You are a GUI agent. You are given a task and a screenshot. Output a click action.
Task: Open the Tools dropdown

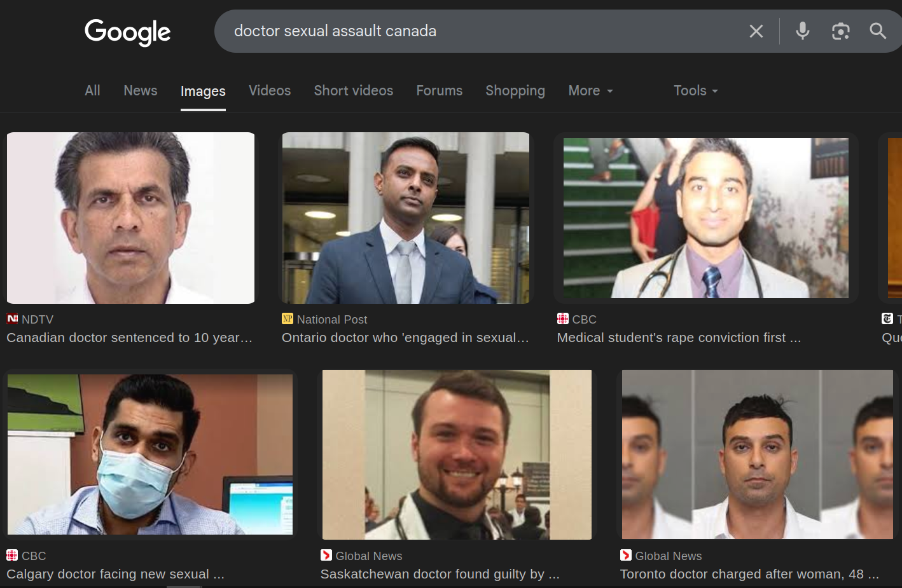(695, 91)
